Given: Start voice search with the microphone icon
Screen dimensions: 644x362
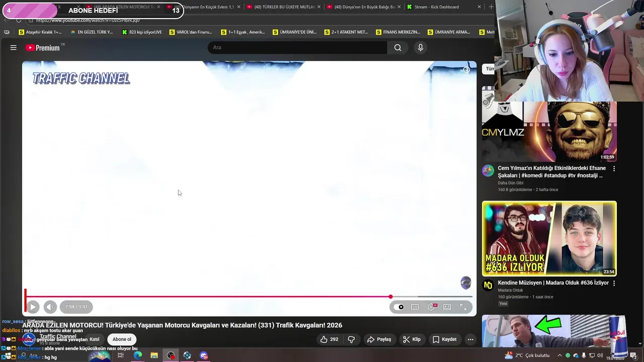Looking at the screenshot, I should 421,48.
